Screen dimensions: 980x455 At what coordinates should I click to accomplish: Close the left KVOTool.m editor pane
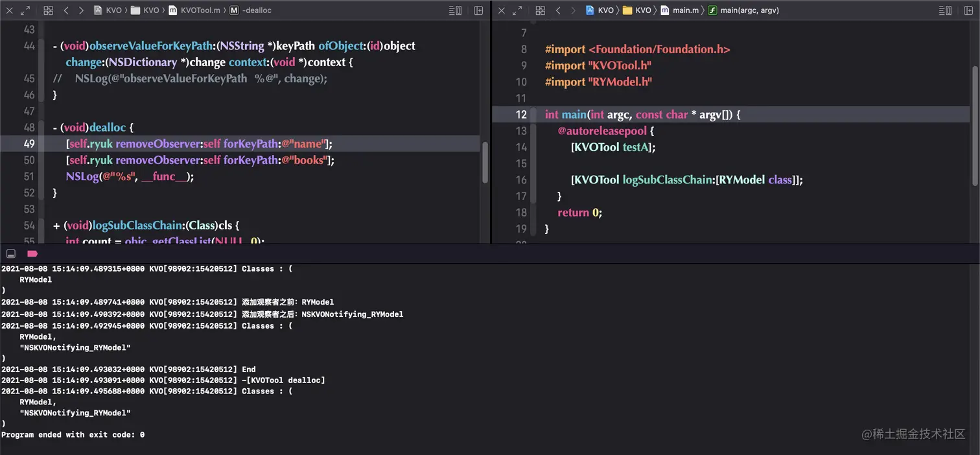(x=8, y=10)
